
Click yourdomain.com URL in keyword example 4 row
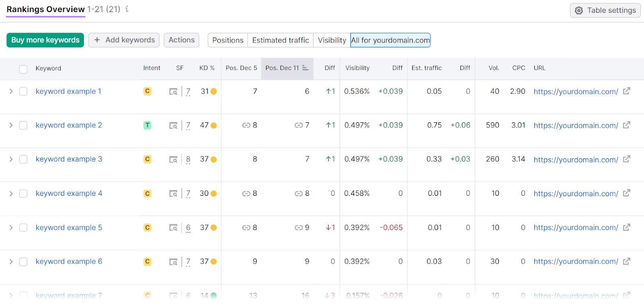(576, 194)
